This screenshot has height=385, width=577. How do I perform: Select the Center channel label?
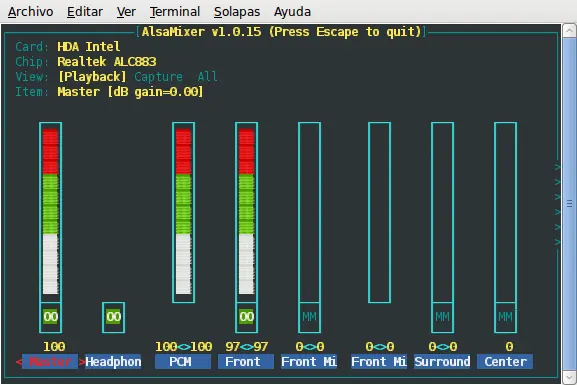505,361
